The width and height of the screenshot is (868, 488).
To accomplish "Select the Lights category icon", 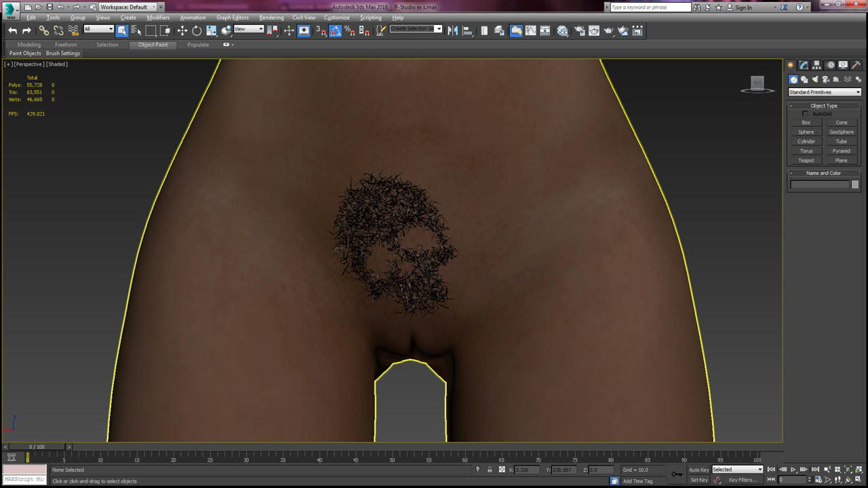I will point(815,79).
